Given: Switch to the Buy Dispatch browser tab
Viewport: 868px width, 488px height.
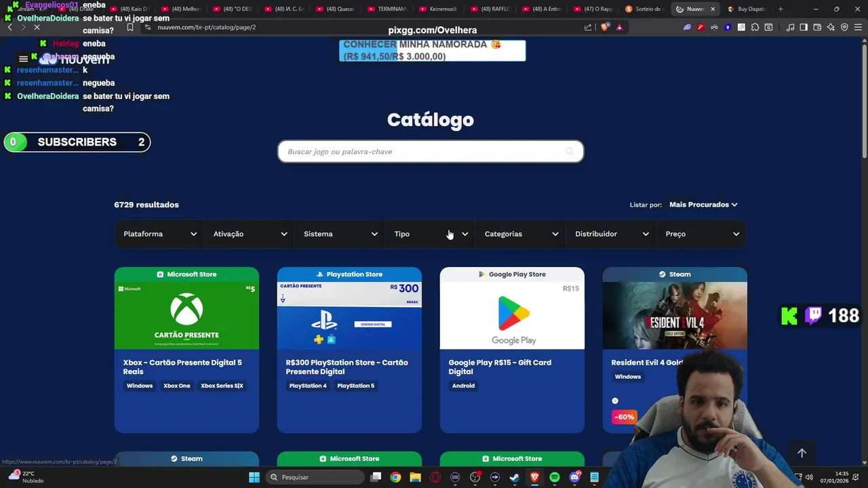Looking at the screenshot, I should coord(747,9).
